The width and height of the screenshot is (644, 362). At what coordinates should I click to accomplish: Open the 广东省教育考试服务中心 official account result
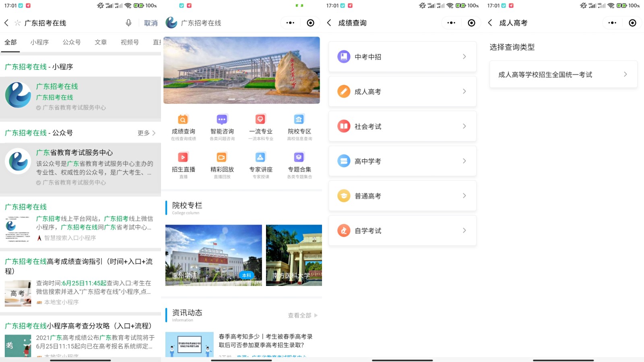(80, 167)
